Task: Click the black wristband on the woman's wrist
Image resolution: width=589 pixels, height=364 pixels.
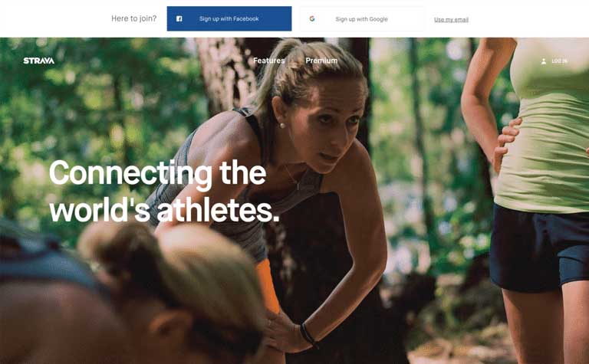Action: (308, 334)
